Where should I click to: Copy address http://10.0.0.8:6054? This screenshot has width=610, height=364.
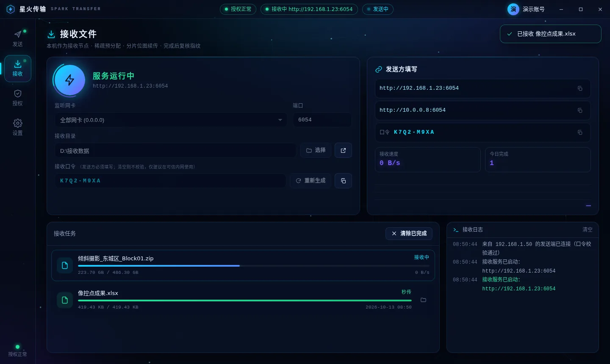[580, 110]
